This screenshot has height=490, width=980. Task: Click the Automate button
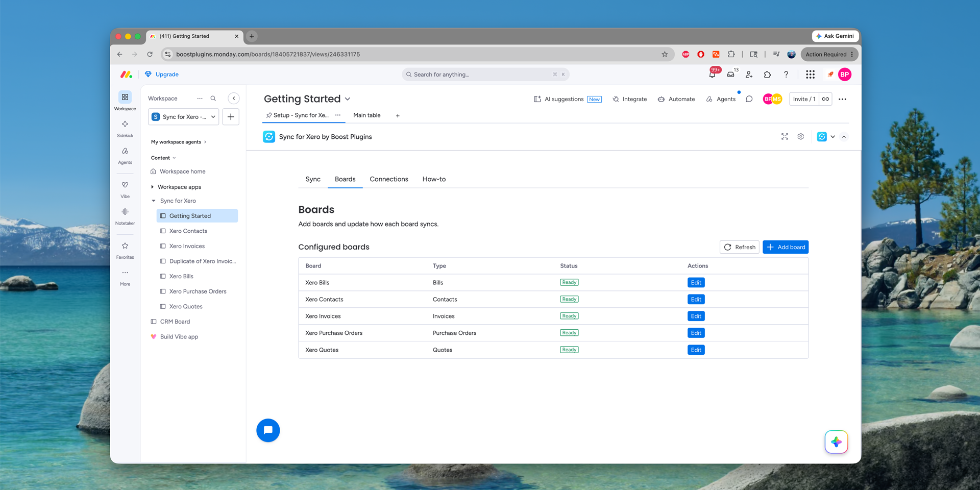[676, 99]
